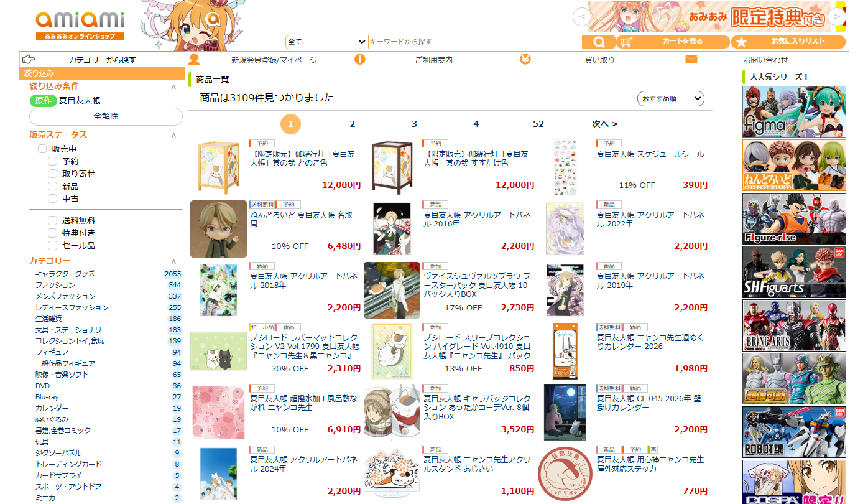Enable the 送料無料 free shipping checkbox
Image resolution: width=868 pixels, height=504 pixels.
(x=52, y=221)
